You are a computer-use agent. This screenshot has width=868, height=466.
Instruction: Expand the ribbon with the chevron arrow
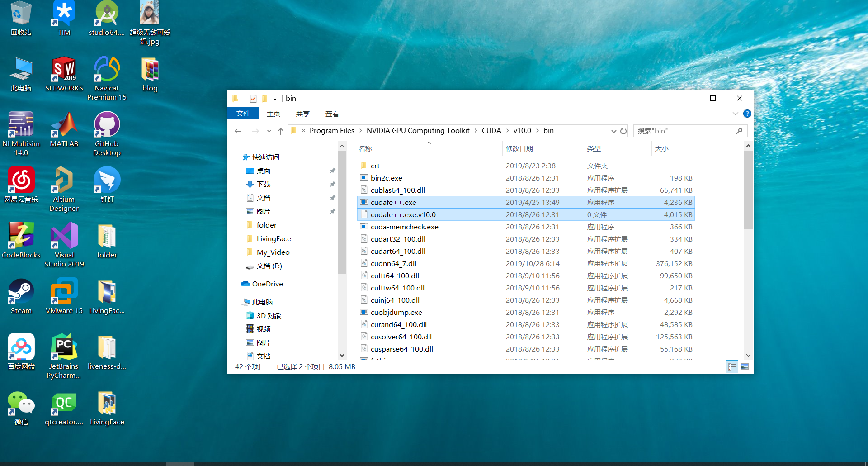point(736,114)
